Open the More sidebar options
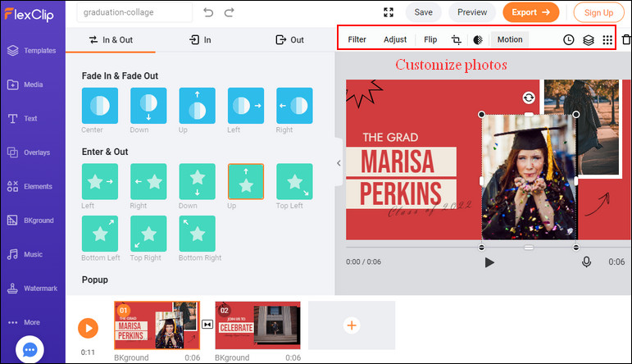632x364 pixels. click(24, 322)
